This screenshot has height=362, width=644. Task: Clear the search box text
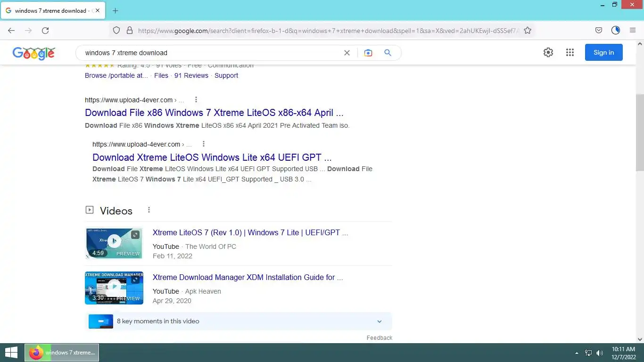(x=347, y=53)
